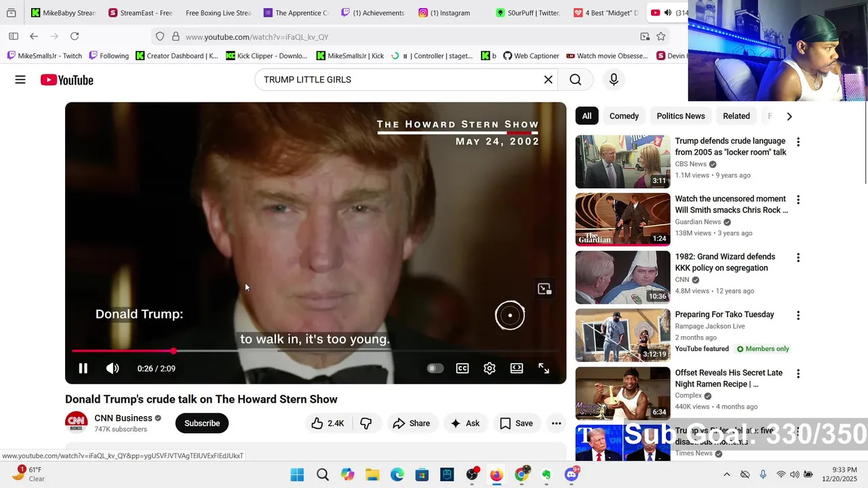Viewport: 868px width, 488px height.
Task: Enter full screen mode
Action: [x=544, y=368]
